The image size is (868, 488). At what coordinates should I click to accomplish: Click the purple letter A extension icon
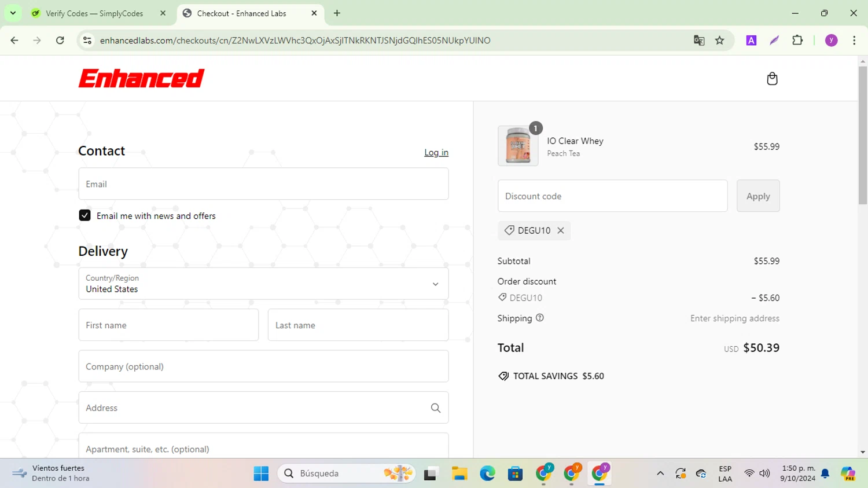(x=751, y=41)
